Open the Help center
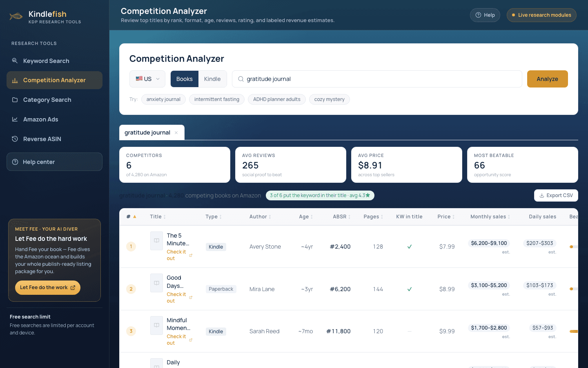The width and height of the screenshot is (588, 368). (54, 162)
